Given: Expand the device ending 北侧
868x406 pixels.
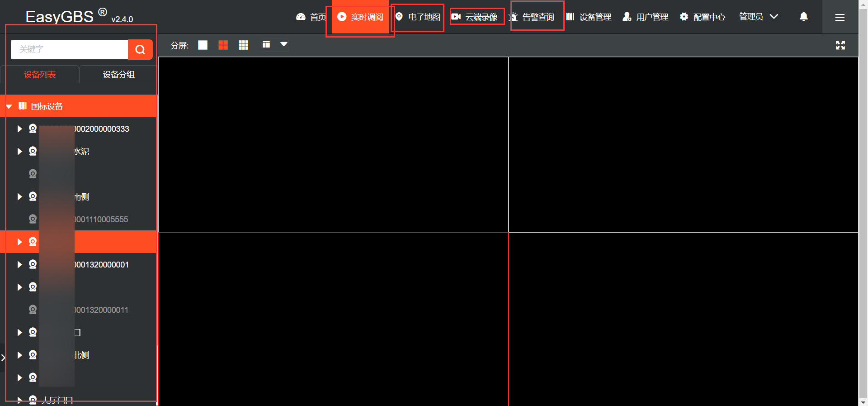Looking at the screenshot, I should 19,355.
